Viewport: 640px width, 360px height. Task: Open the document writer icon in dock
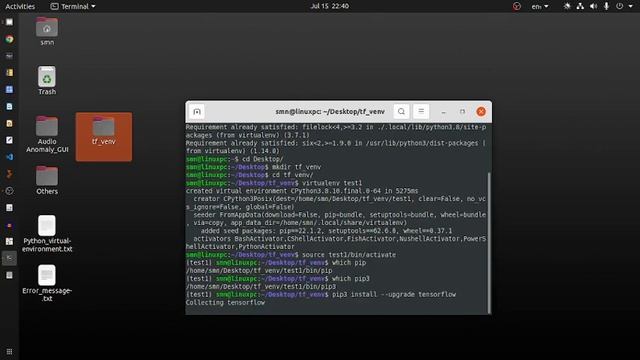[x=9, y=107]
